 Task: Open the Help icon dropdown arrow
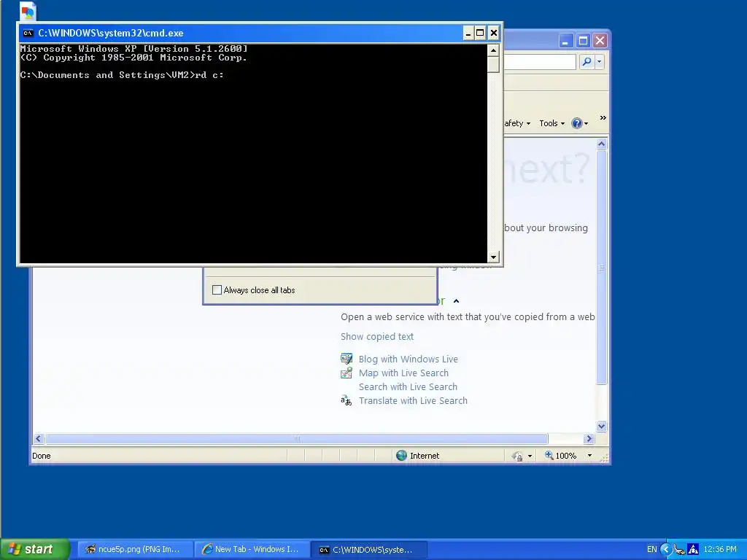(586, 124)
